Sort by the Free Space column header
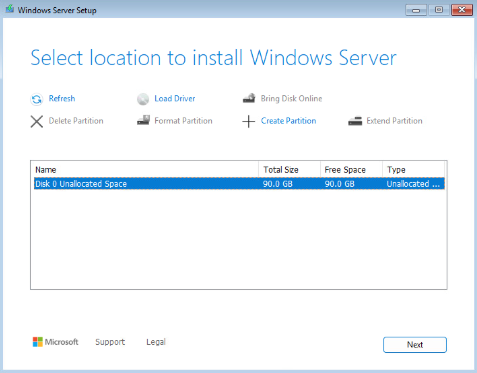The height and width of the screenshot is (373, 477). (x=351, y=170)
